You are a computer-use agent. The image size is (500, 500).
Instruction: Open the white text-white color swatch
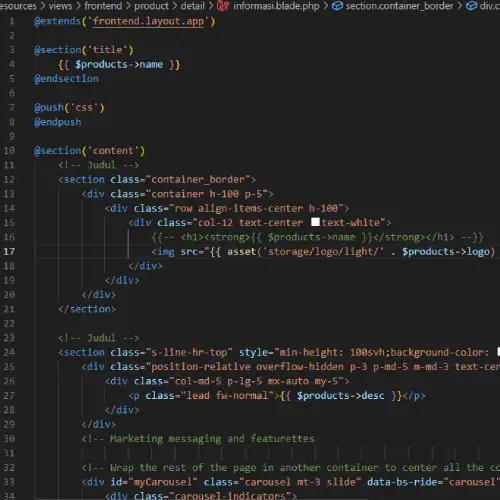click(315, 222)
